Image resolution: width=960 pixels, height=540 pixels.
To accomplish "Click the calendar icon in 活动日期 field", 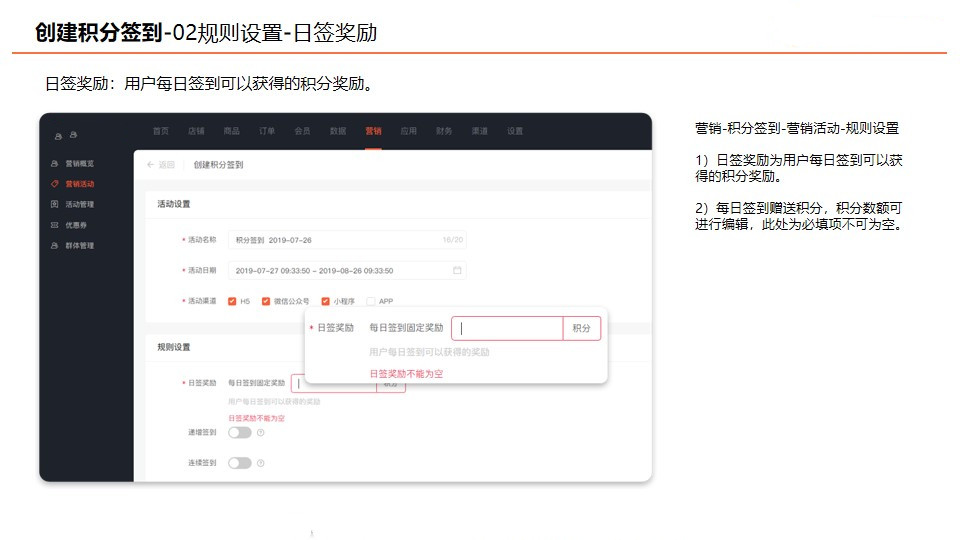I will tap(457, 270).
